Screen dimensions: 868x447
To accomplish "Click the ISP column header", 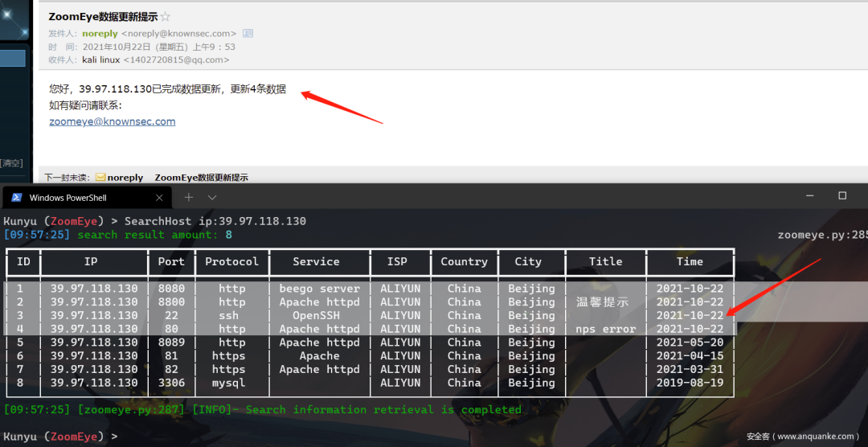I will [397, 261].
